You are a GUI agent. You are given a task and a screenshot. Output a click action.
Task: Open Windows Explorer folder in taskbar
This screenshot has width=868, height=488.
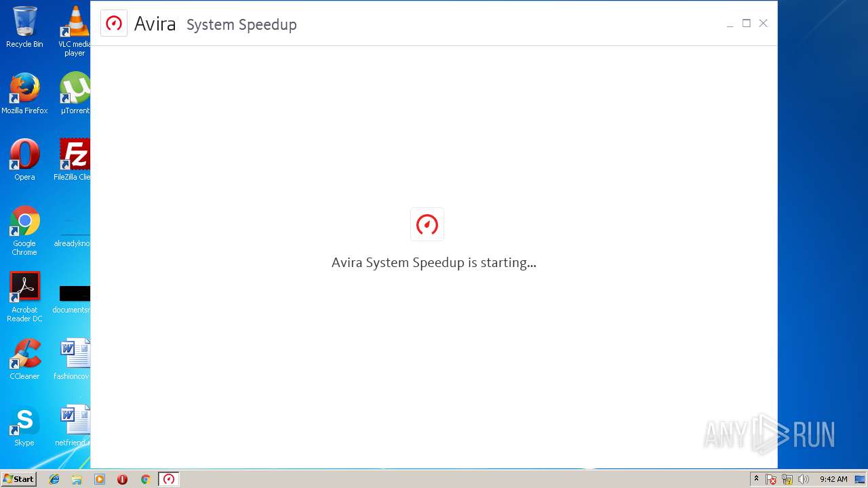[x=77, y=479]
